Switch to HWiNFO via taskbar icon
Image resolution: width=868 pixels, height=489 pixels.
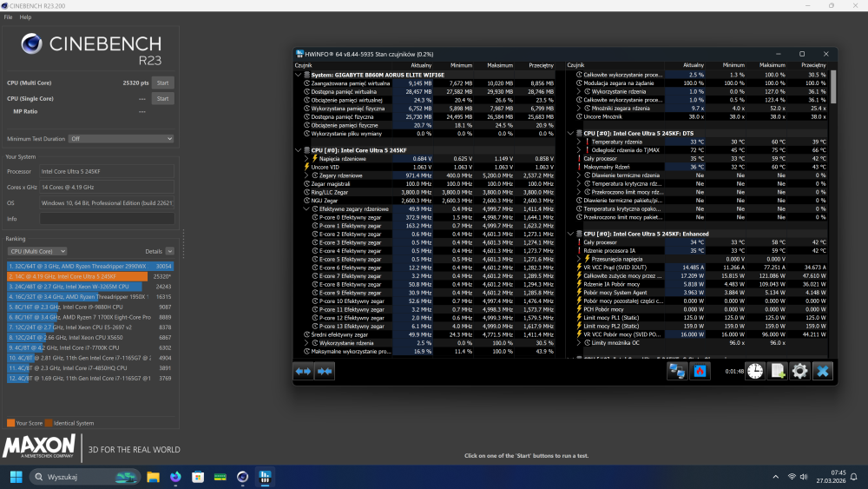265,477
